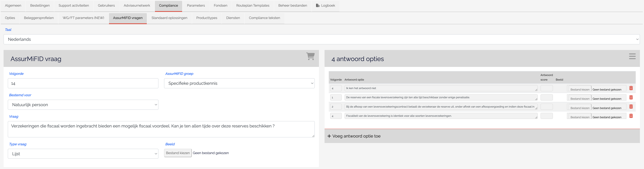The height and width of the screenshot is (169, 644).
Task: Click the Vraag text area
Action: (x=161, y=129)
